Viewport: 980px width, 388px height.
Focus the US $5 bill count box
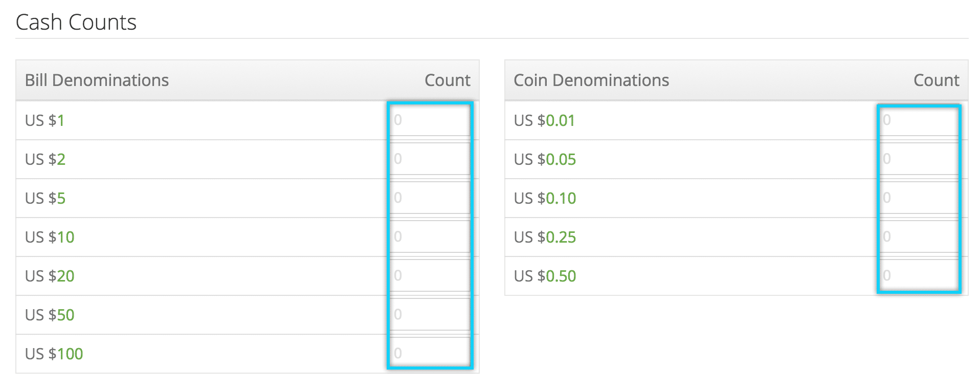click(430, 198)
